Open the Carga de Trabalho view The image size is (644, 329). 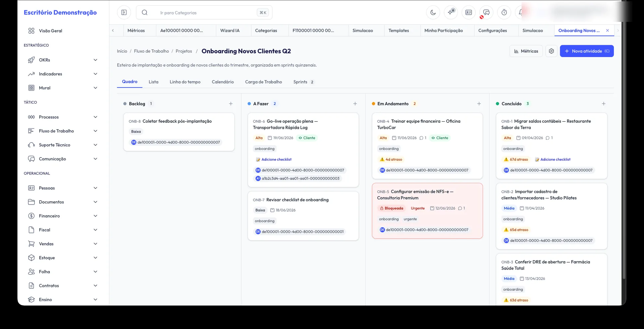click(x=263, y=82)
